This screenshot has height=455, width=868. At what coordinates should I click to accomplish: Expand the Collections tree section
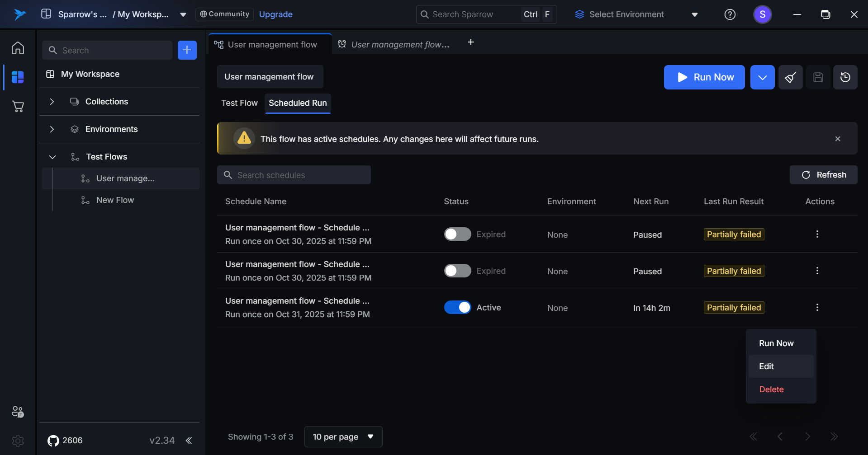tap(52, 102)
